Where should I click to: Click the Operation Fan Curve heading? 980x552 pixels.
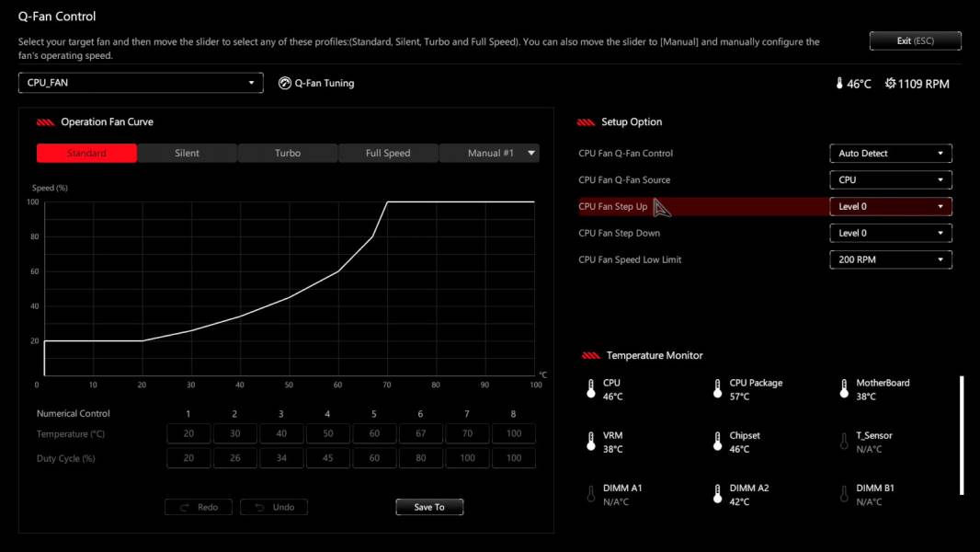(x=107, y=122)
